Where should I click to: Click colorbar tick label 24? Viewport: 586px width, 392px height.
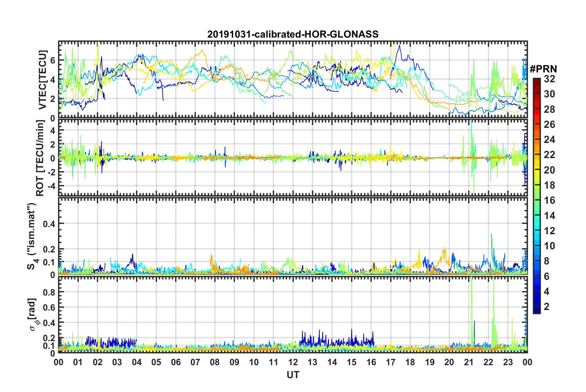pos(549,140)
